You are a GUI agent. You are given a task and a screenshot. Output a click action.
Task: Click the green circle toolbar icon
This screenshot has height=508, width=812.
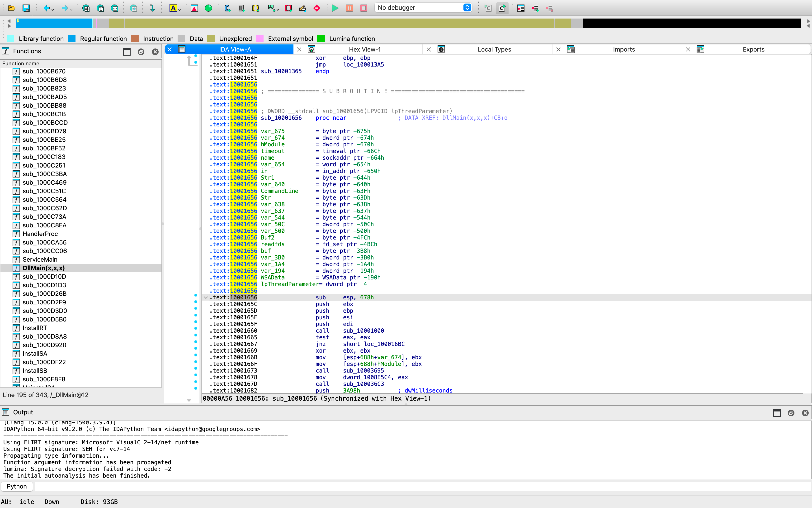[x=208, y=8]
